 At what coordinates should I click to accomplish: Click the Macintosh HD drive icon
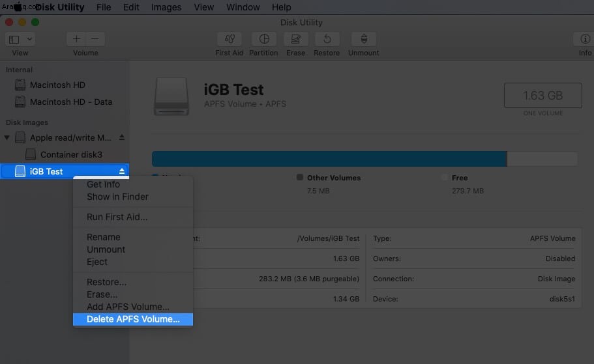point(20,85)
